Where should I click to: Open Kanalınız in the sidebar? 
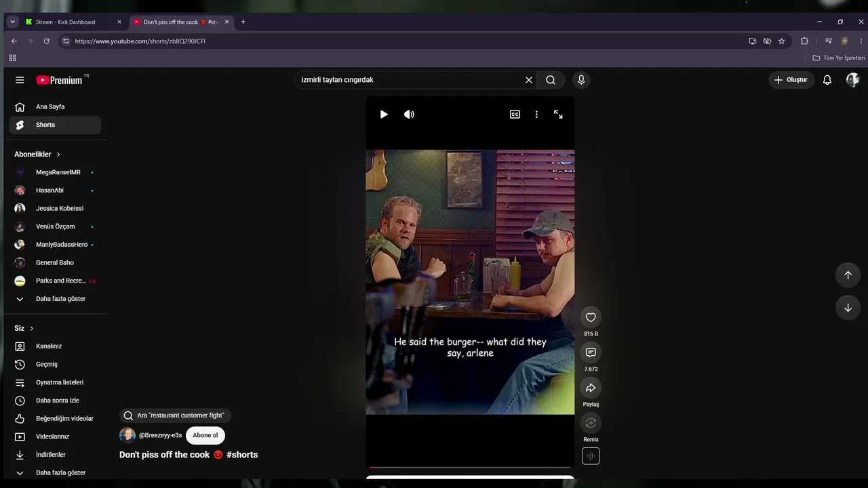(55, 346)
